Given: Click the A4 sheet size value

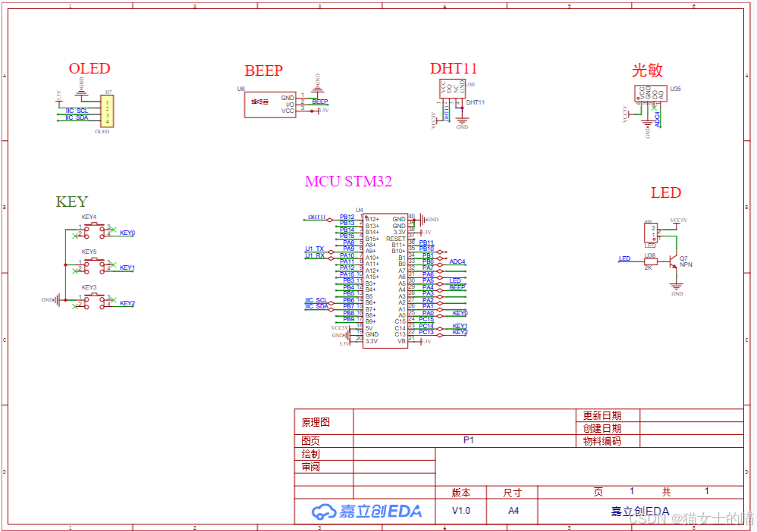Looking at the screenshot, I should (514, 511).
